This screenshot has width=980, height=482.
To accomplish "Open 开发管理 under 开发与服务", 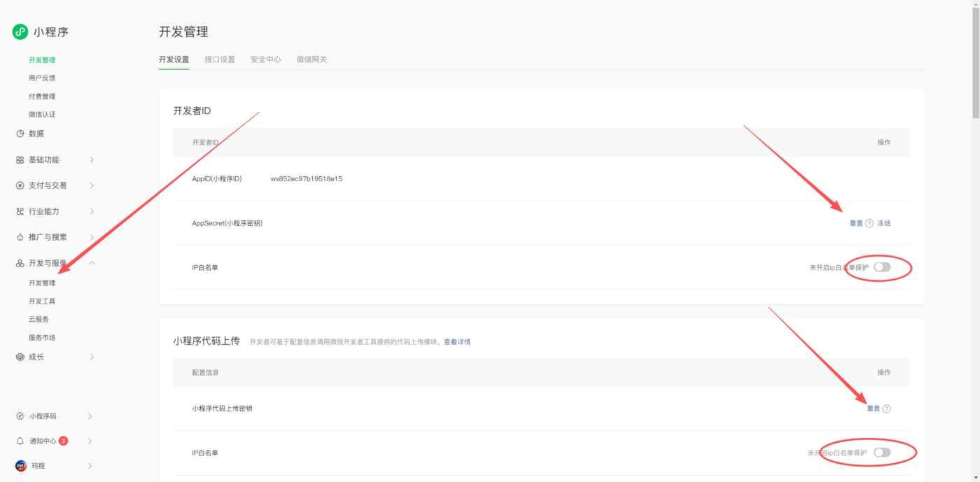I will point(42,283).
